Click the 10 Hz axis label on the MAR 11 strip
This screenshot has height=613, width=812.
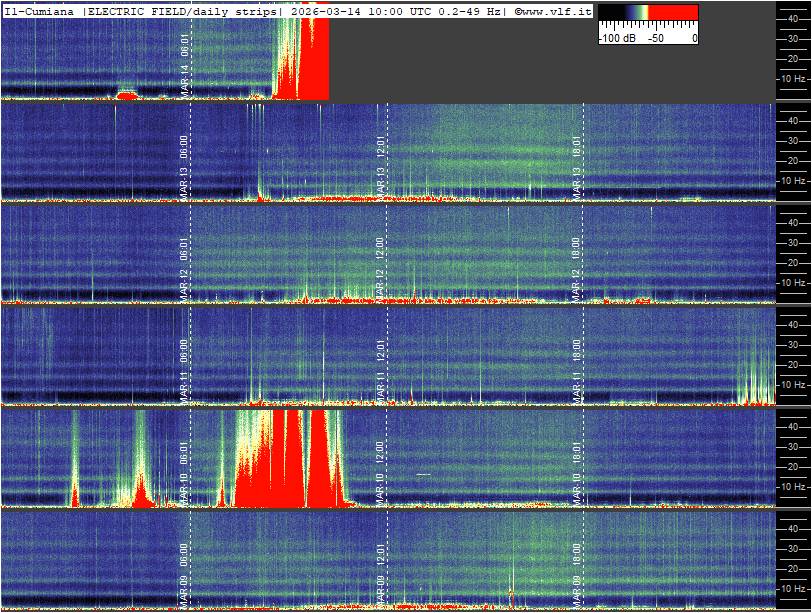[794, 384]
